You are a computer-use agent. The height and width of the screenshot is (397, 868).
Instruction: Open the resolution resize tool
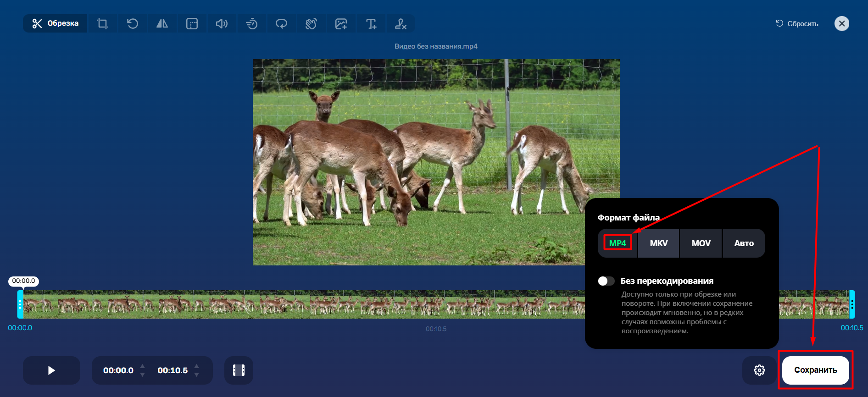[x=192, y=23]
